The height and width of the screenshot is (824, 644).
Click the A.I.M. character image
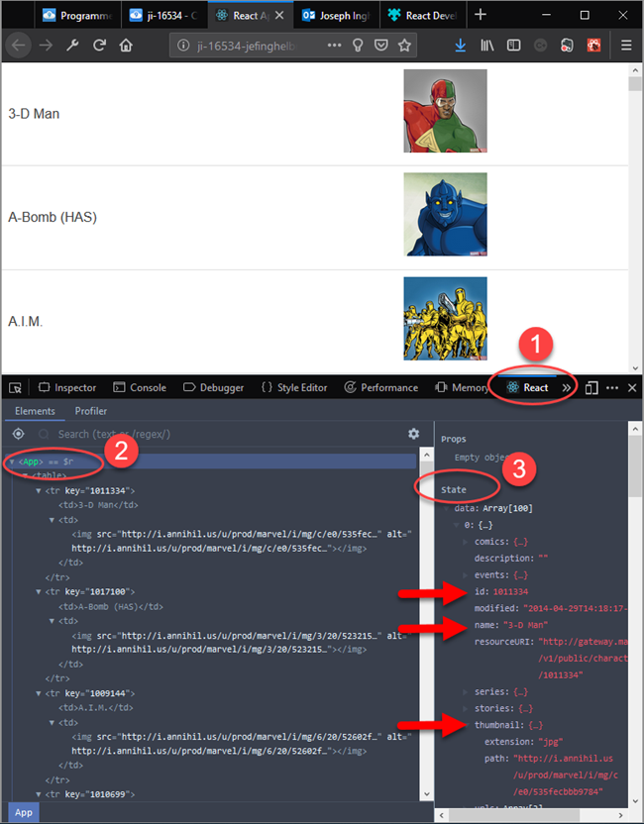[x=445, y=319]
